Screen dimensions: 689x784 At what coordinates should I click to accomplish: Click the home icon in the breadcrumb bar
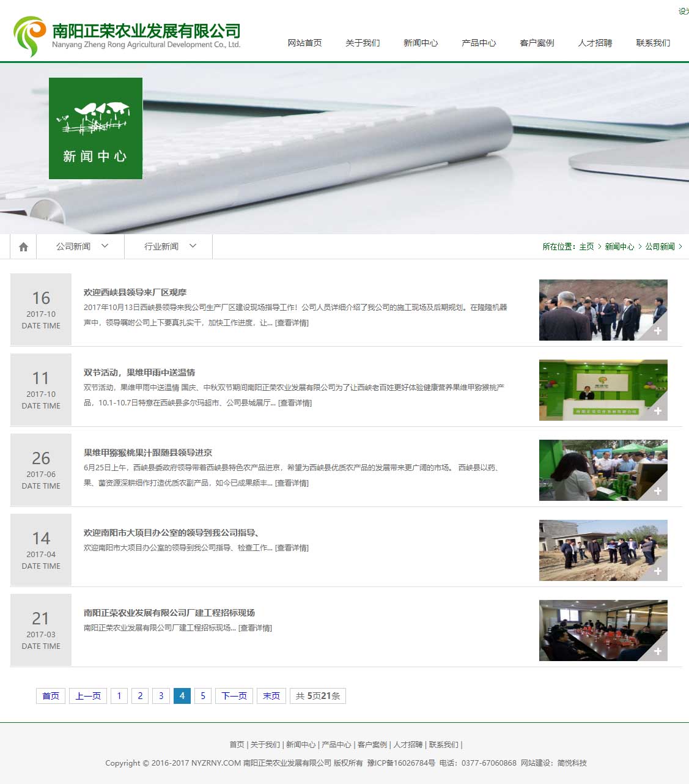23,247
